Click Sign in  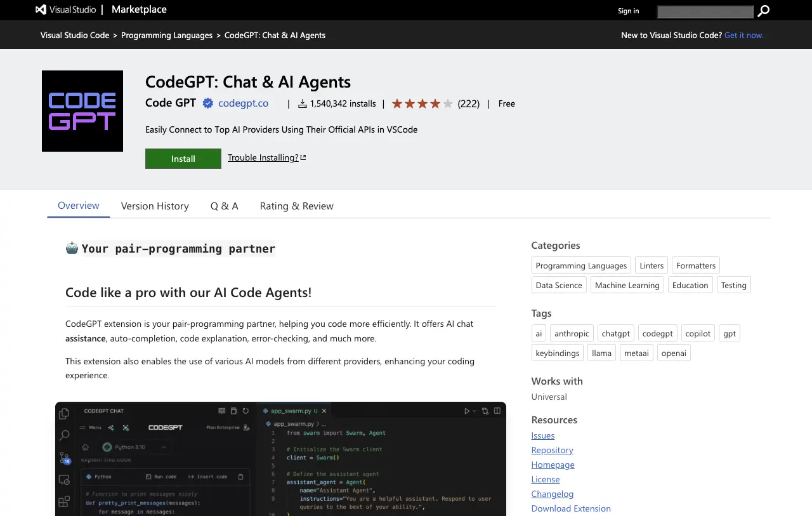pos(628,11)
